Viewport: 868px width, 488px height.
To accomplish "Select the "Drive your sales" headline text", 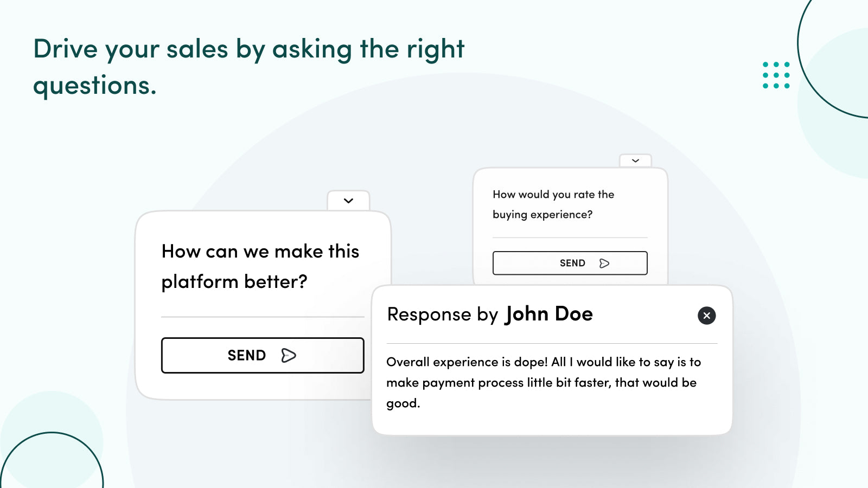I will pos(249,67).
